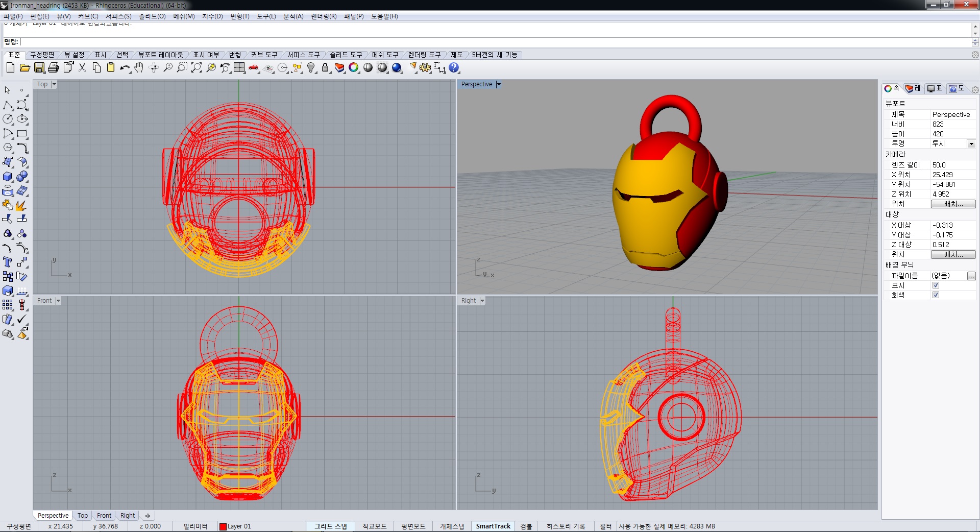Click the Zoom Extents icon
This screenshot has height=532, width=980.
196,68
